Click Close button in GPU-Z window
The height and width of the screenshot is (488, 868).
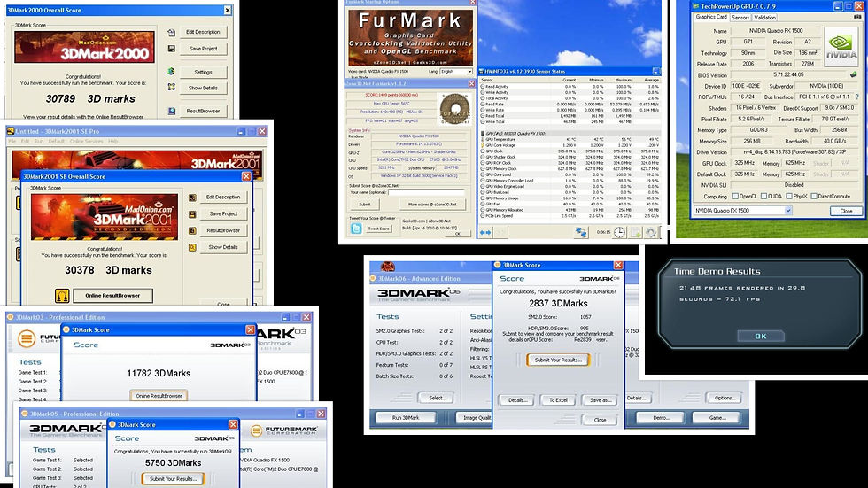(846, 212)
